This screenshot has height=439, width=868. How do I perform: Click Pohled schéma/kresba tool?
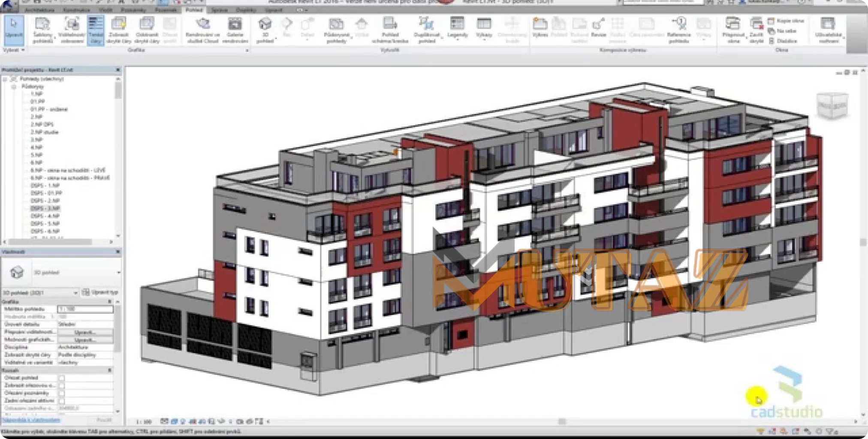[390, 30]
